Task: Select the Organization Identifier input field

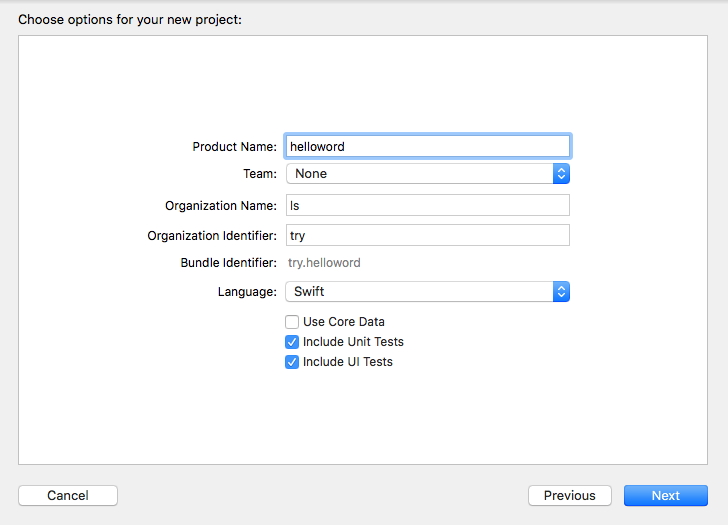Action: pyautogui.click(x=428, y=236)
